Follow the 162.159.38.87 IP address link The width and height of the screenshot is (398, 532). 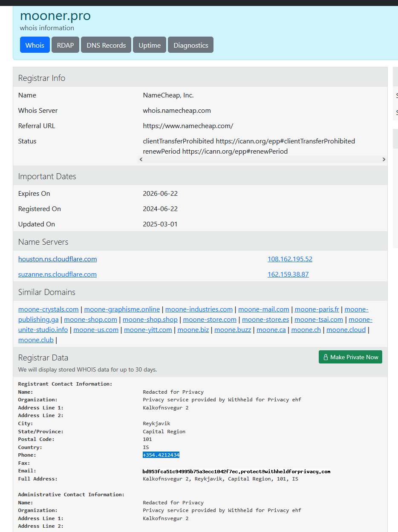pyautogui.click(x=288, y=275)
